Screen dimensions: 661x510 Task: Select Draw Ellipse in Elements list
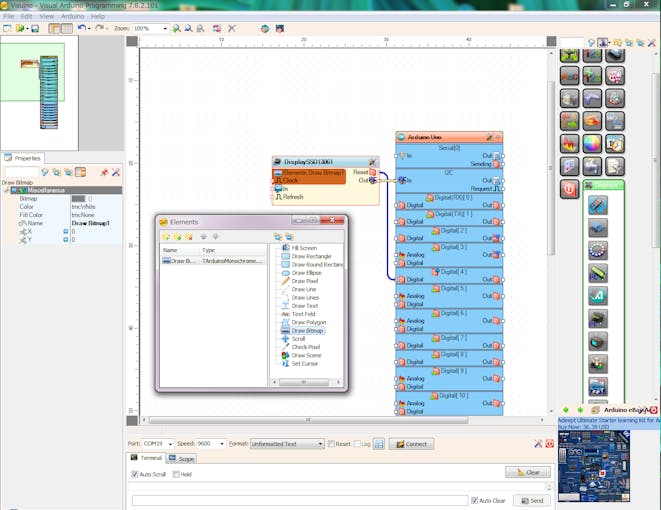pyautogui.click(x=306, y=273)
